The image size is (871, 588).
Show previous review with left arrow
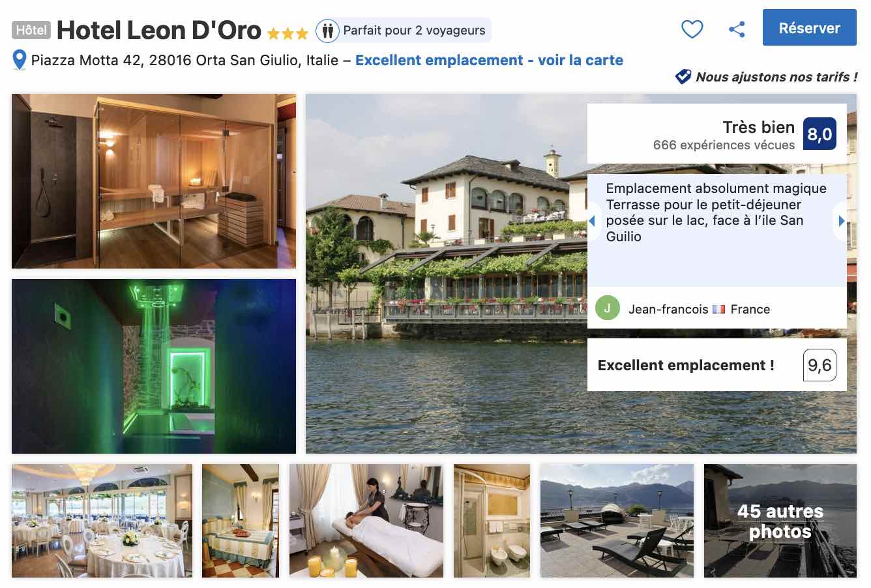click(x=592, y=221)
